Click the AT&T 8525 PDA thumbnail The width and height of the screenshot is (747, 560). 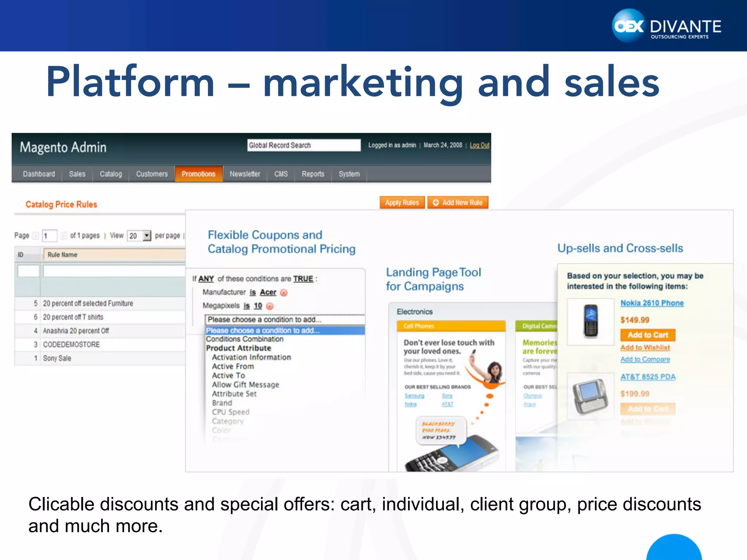pos(591,396)
